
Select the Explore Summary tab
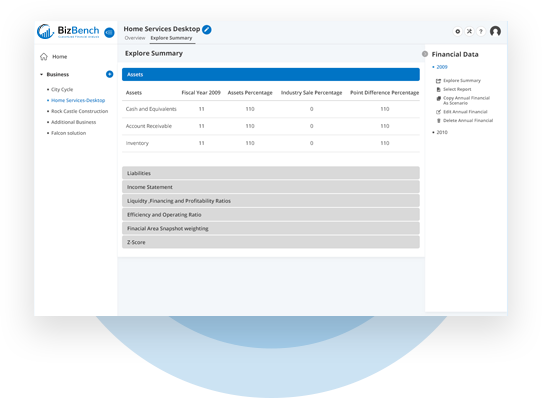click(171, 38)
